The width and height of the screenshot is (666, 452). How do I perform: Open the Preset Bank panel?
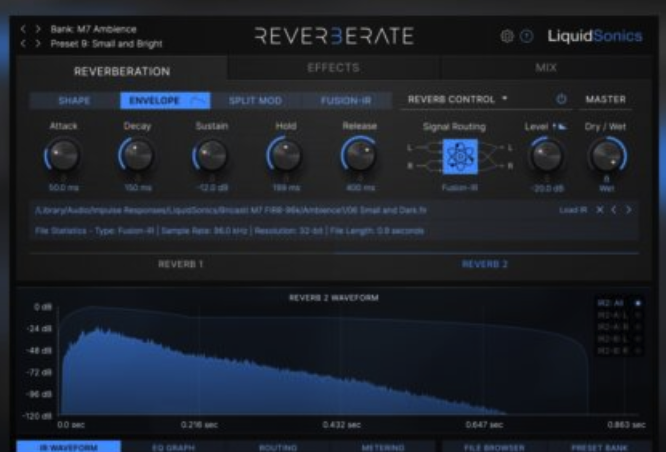tap(599, 447)
